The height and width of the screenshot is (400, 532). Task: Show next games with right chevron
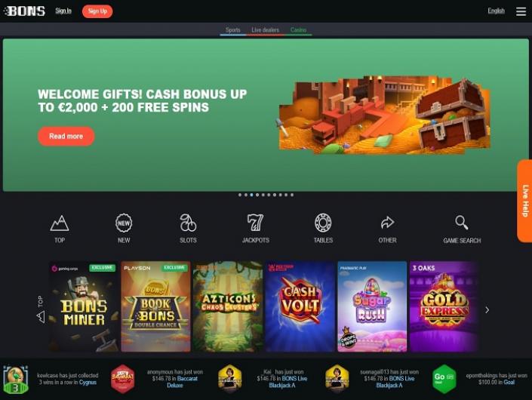[x=487, y=309]
